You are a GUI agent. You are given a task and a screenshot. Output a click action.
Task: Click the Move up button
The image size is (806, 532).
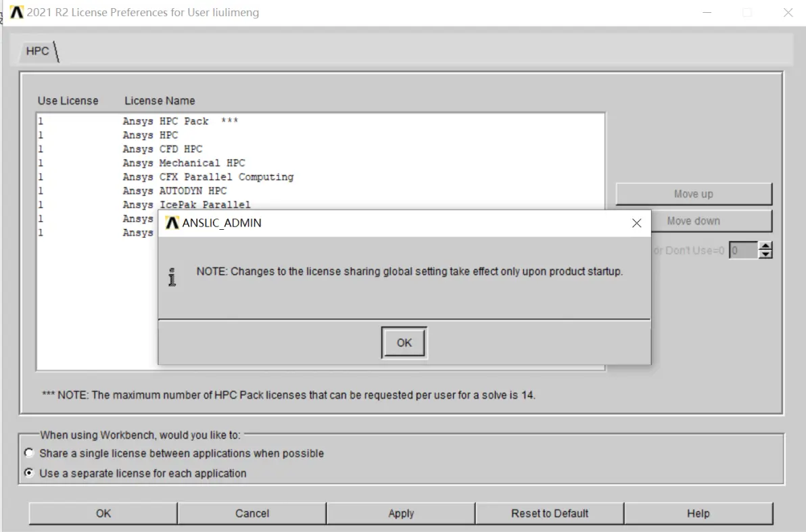pos(694,194)
